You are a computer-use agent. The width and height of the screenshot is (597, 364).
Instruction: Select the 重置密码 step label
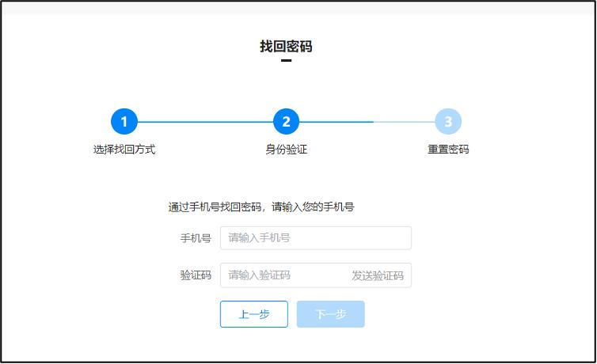(x=448, y=150)
